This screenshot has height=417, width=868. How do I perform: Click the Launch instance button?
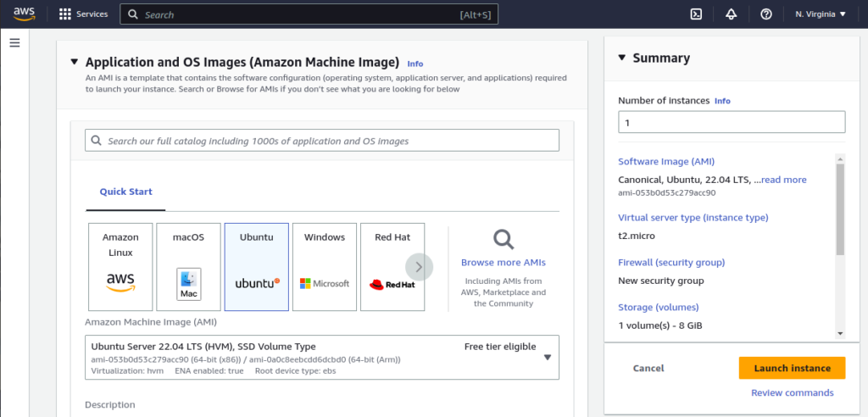(792, 369)
